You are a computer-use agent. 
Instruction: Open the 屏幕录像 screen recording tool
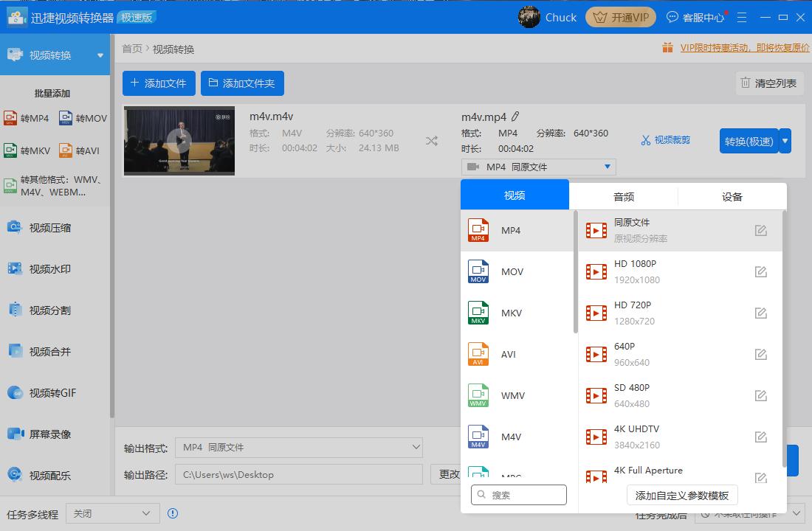(44, 434)
